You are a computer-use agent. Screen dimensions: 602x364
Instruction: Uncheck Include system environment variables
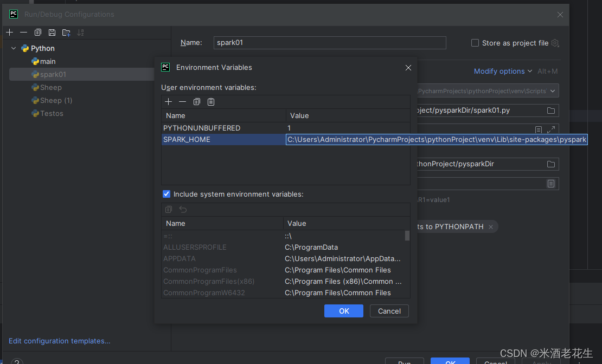click(166, 194)
